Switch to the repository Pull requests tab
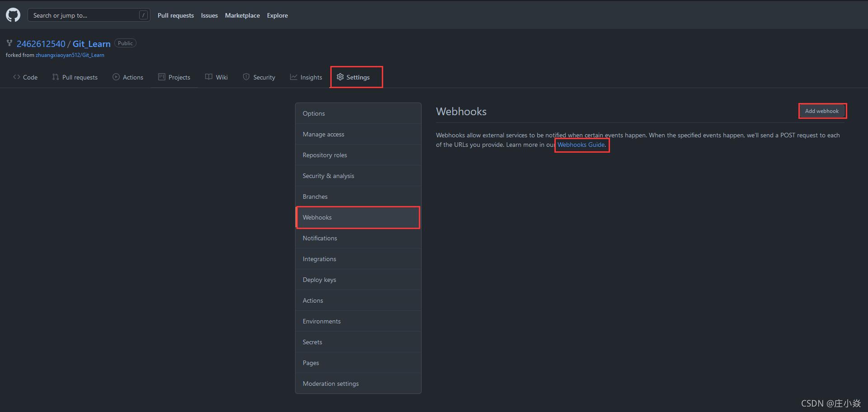This screenshot has height=412, width=868. click(x=75, y=77)
